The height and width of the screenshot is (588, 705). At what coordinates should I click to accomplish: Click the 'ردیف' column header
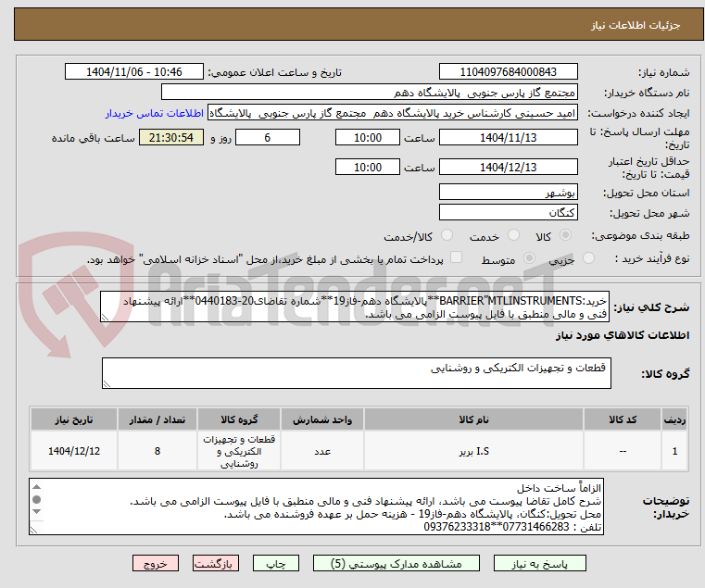[674, 419]
